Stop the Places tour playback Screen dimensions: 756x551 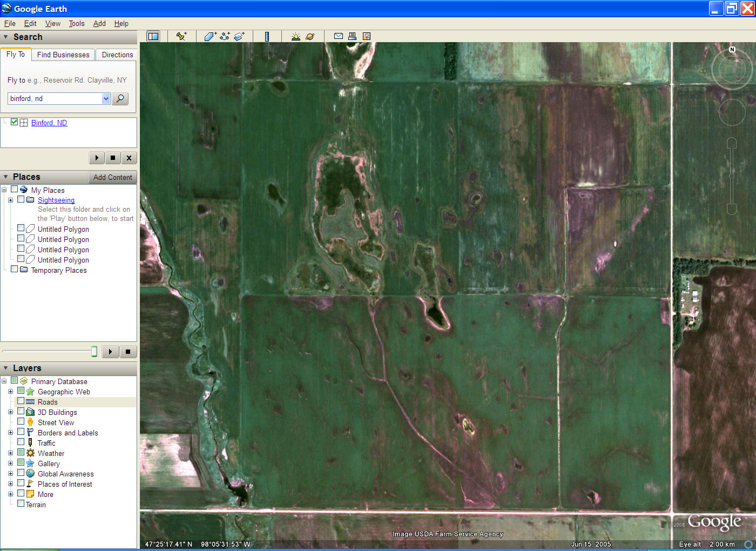(x=128, y=352)
